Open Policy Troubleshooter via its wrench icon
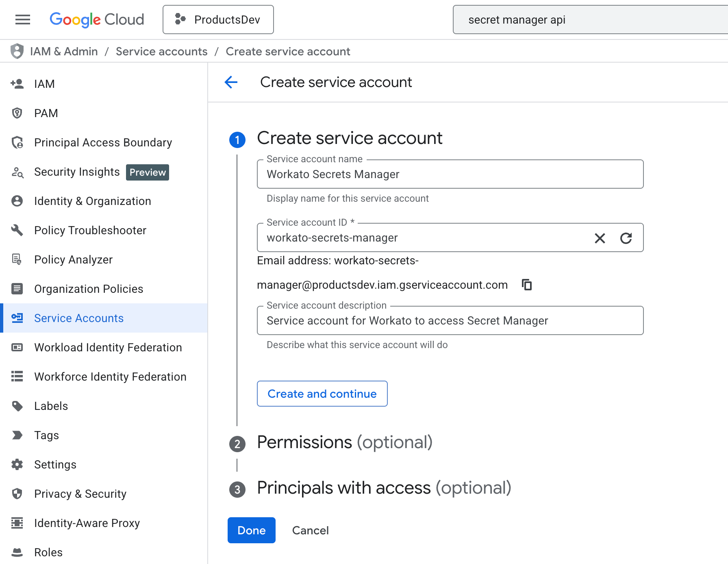The height and width of the screenshot is (564, 728). click(x=17, y=230)
